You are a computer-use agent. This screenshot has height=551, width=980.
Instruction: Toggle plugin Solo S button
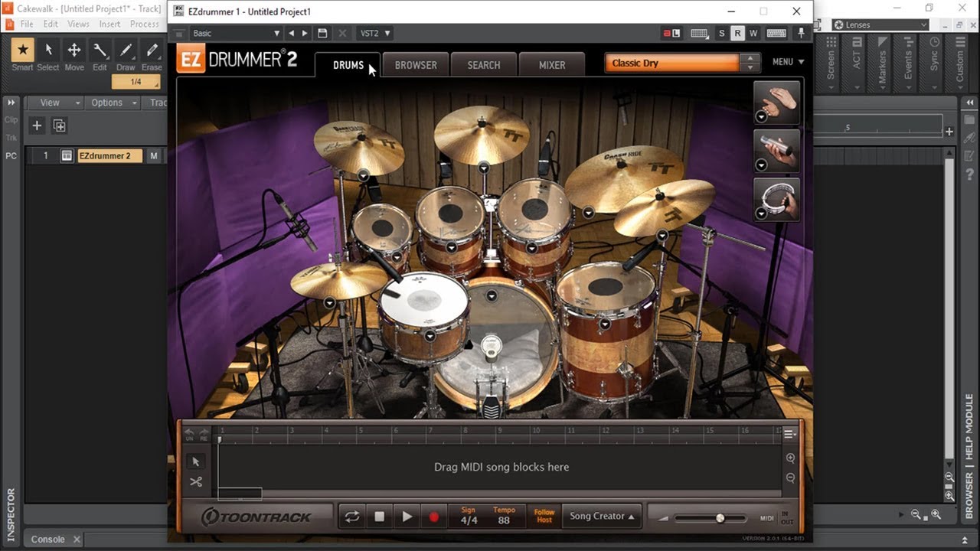pyautogui.click(x=721, y=34)
